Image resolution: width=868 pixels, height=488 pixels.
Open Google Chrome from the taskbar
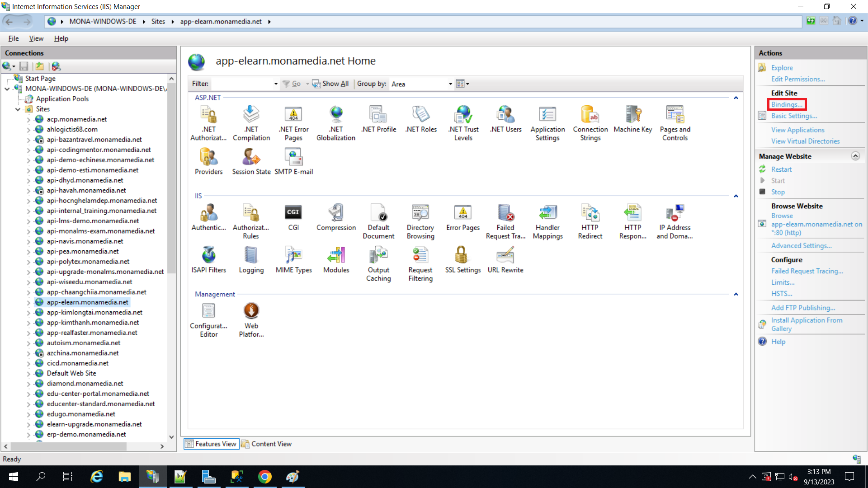click(x=265, y=477)
